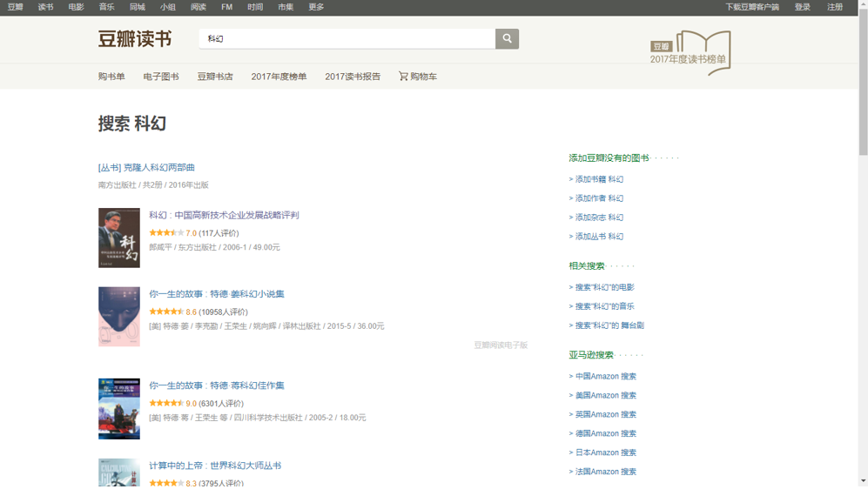Click the 豆瓣读书 logo
Image resolution: width=868 pixels, height=496 pixels.
[135, 39]
